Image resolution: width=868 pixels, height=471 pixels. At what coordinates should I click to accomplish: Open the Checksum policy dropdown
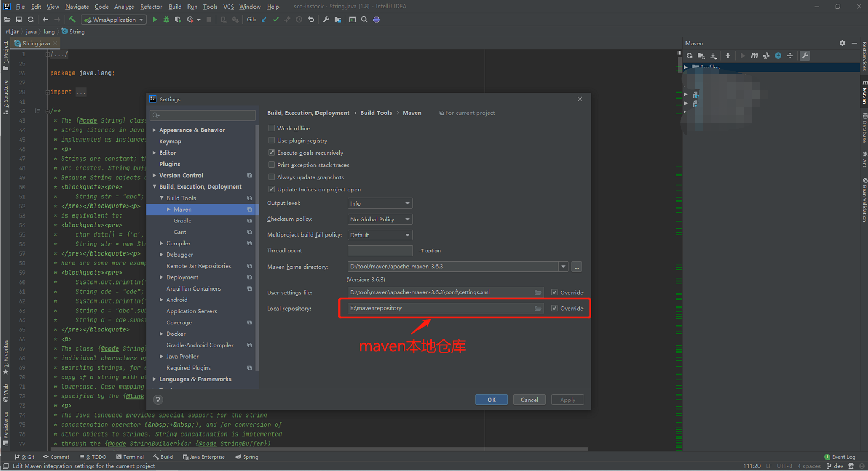pyautogui.click(x=380, y=219)
